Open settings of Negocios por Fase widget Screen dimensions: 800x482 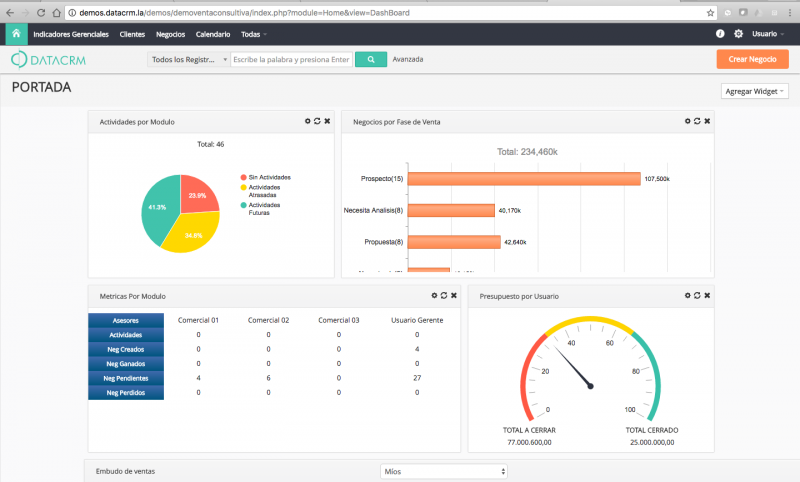click(x=687, y=121)
